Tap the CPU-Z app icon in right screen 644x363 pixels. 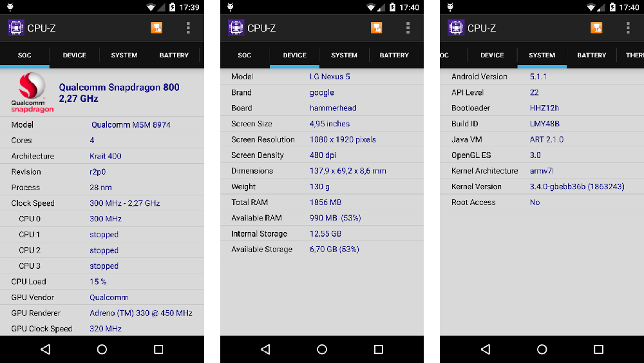456,28
